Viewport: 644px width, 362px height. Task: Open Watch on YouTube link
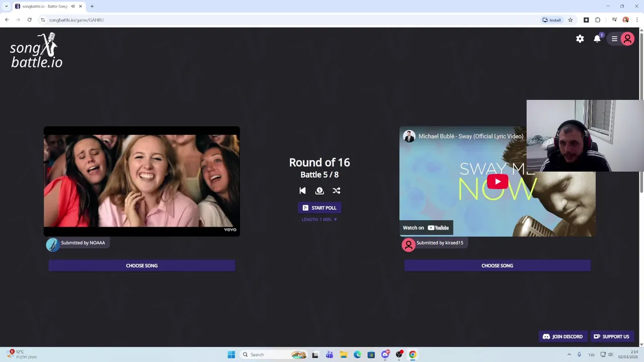pos(426,228)
